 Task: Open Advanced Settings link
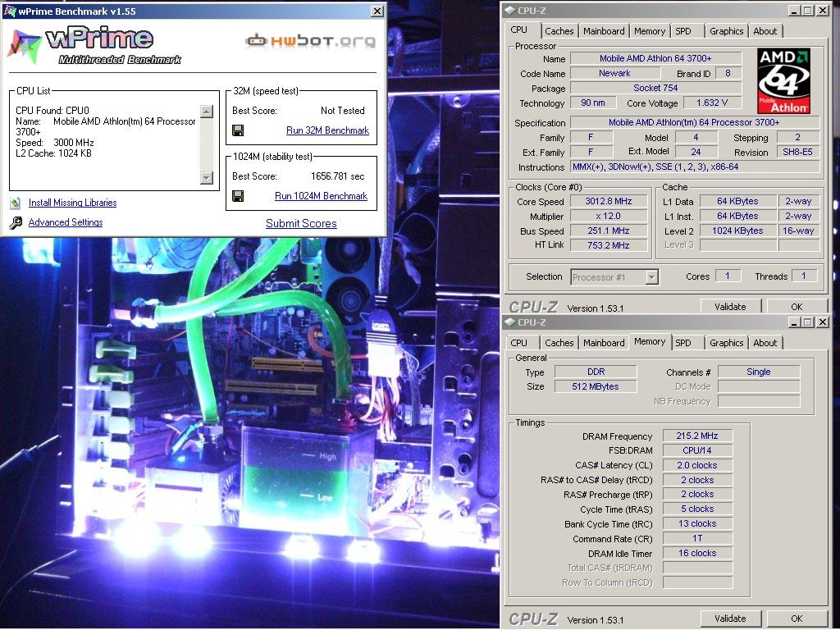[x=66, y=222]
